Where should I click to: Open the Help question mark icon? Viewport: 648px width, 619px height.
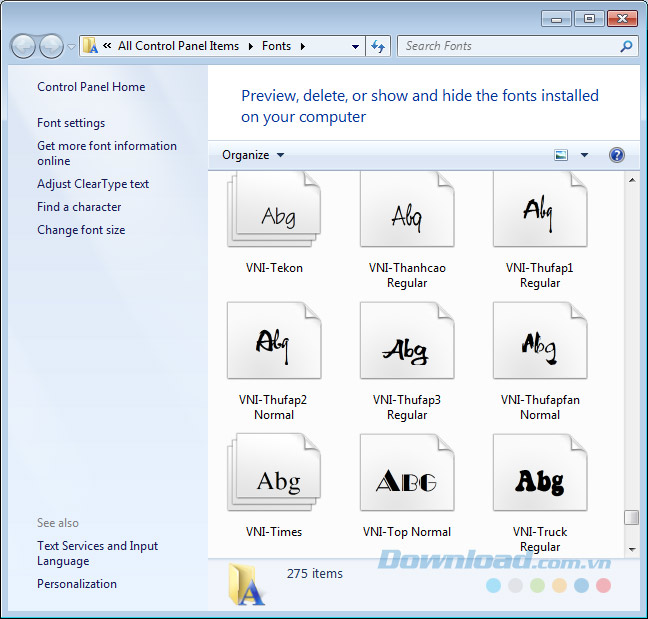coord(617,155)
